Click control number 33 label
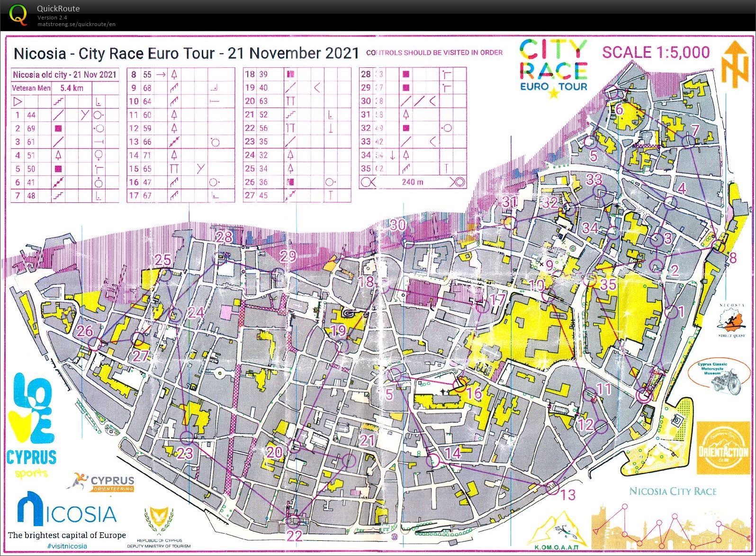The image size is (756, 556). pos(594,179)
